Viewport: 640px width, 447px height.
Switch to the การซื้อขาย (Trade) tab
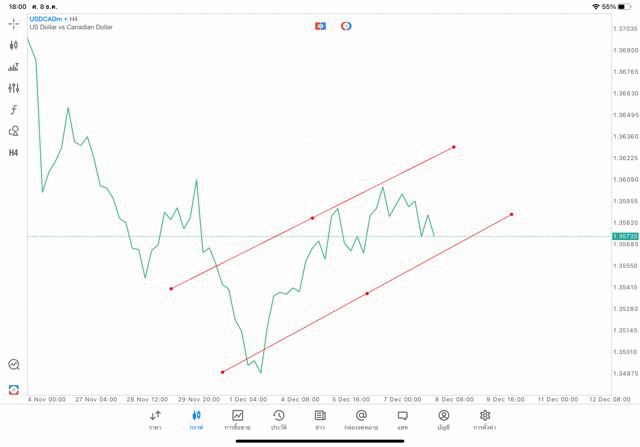tap(238, 419)
